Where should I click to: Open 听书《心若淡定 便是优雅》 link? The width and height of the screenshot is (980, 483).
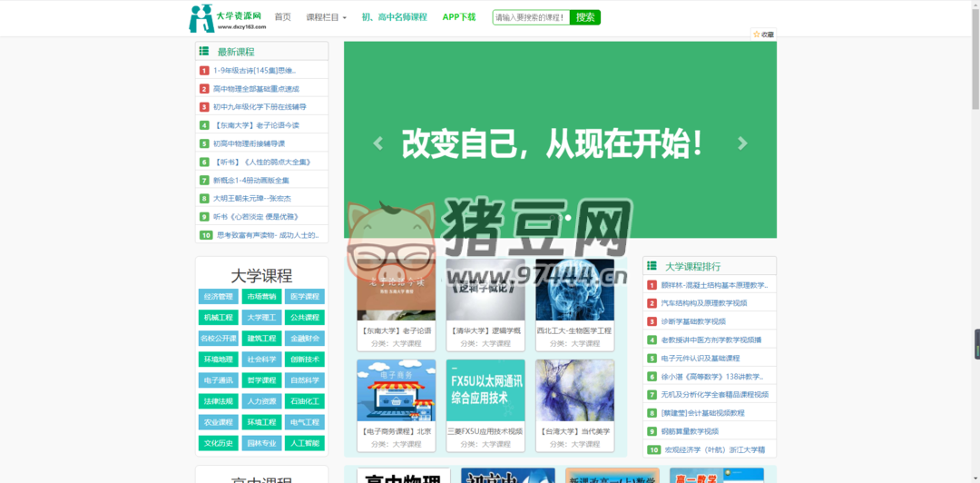point(256,216)
